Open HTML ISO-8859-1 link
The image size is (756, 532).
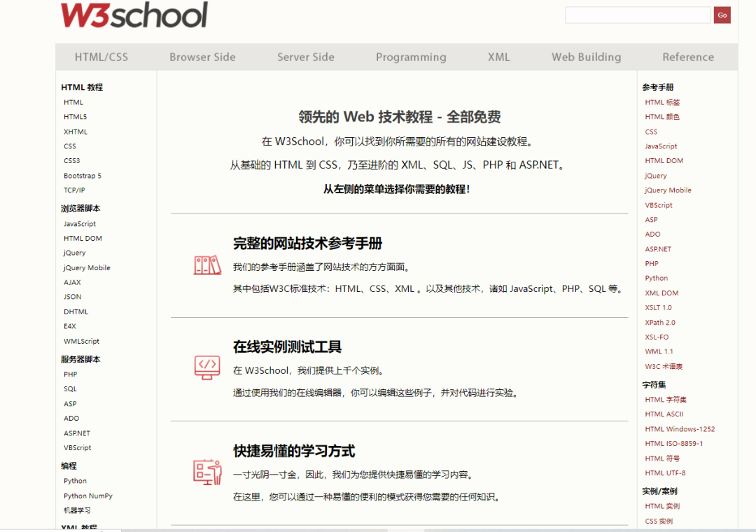tap(674, 443)
